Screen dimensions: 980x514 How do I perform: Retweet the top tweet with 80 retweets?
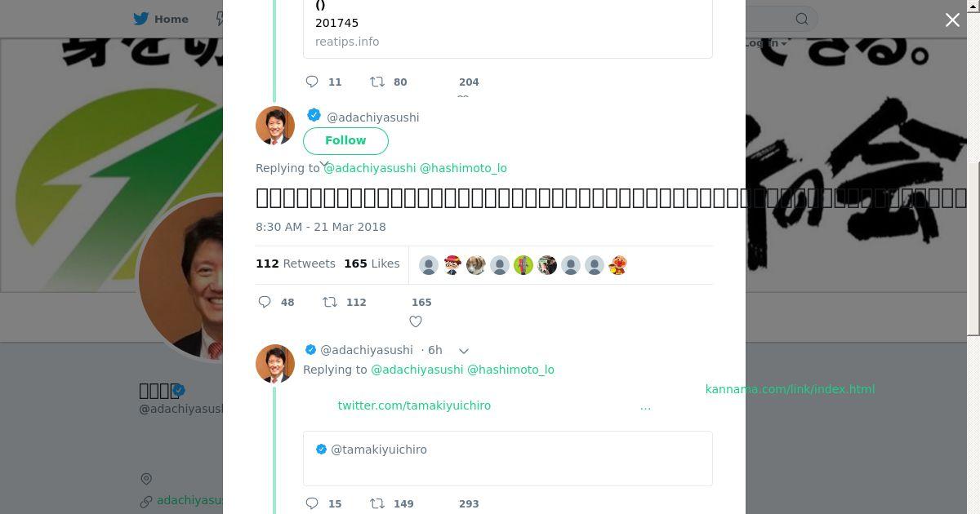point(377,82)
